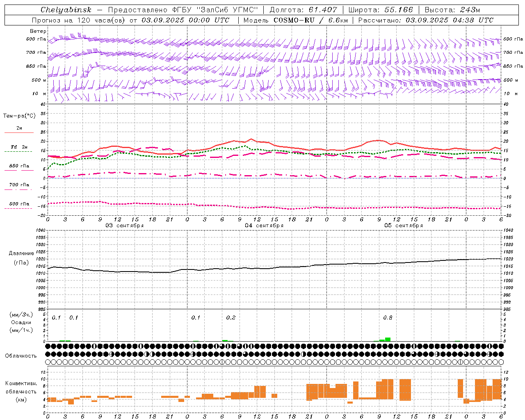Click the '0.2' precipitation amount value
The height and width of the screenshot is (420, 525).
tap(231, 318)
